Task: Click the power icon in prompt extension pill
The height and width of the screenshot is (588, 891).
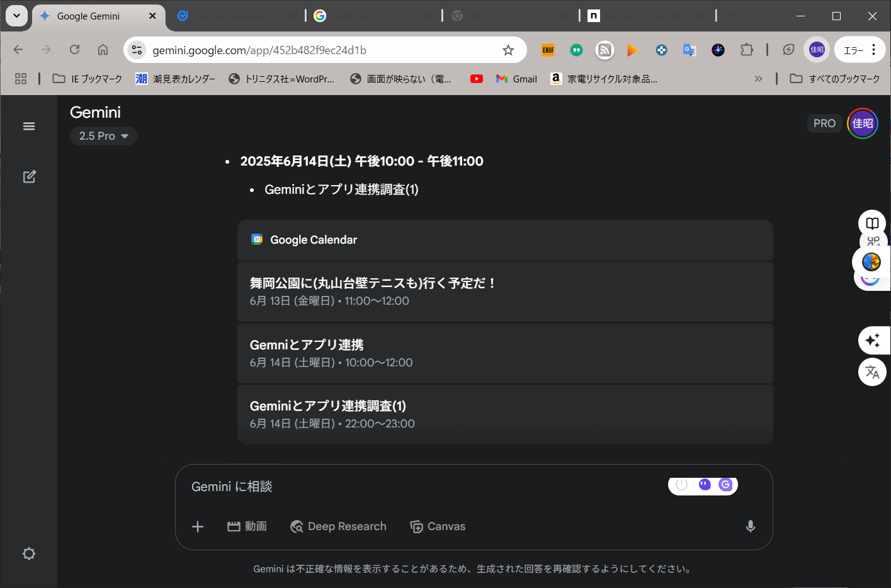Action: coord(681,484)
